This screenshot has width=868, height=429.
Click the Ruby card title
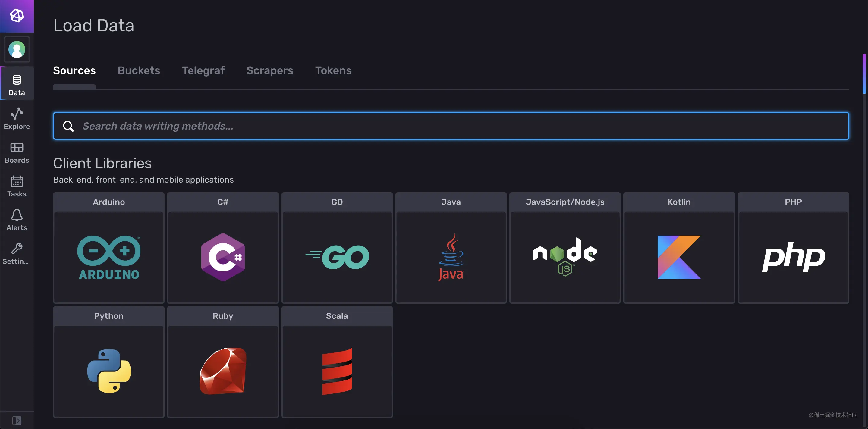tap(223, 316)
